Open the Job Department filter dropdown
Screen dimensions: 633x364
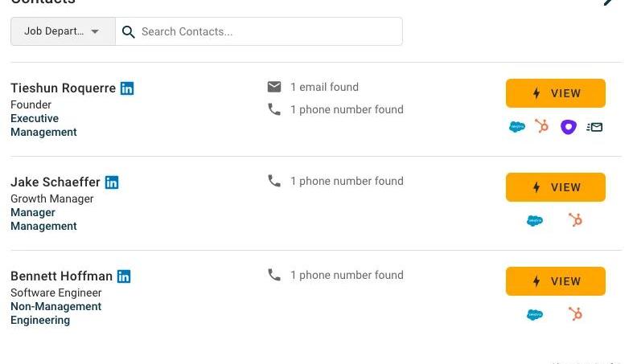(63, 32)
